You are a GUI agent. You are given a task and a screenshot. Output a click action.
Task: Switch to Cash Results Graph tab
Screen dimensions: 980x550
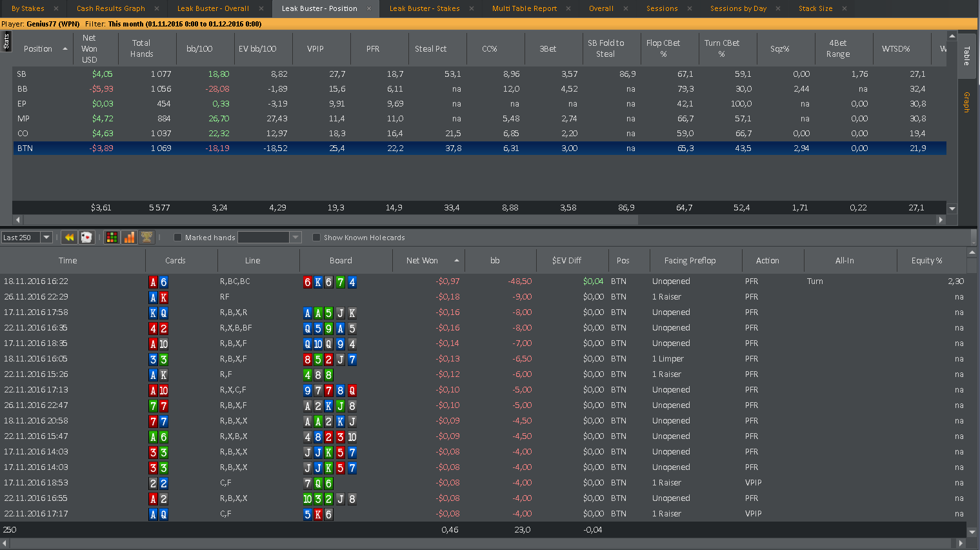110,8
